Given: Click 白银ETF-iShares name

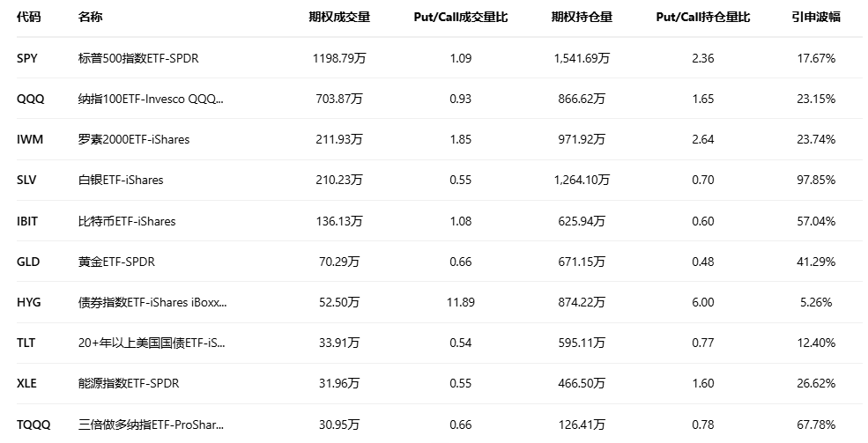Looking at the screenshot, I should pos(121,180).
